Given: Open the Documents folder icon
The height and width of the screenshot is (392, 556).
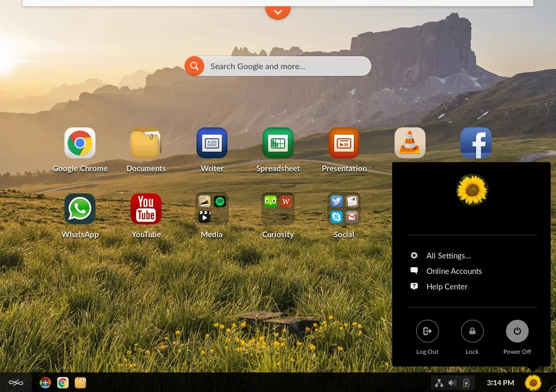Looking at the screenshot, I should pos(146,143).
